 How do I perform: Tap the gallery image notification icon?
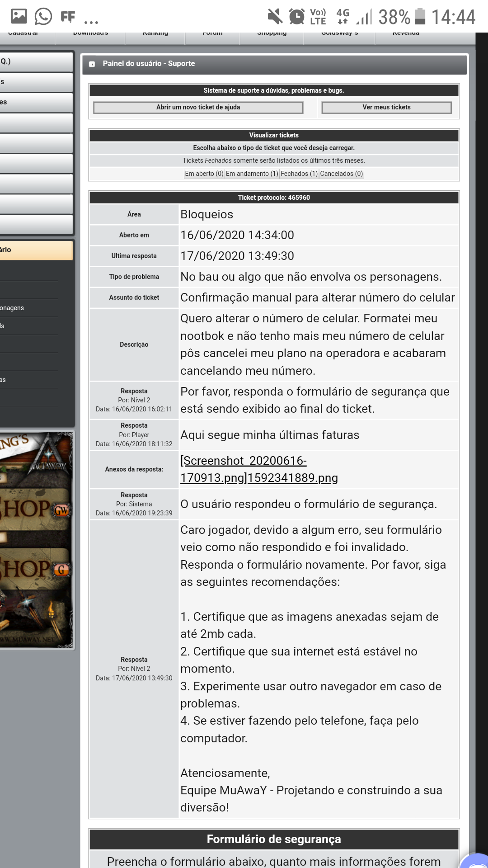pos(19,17)
